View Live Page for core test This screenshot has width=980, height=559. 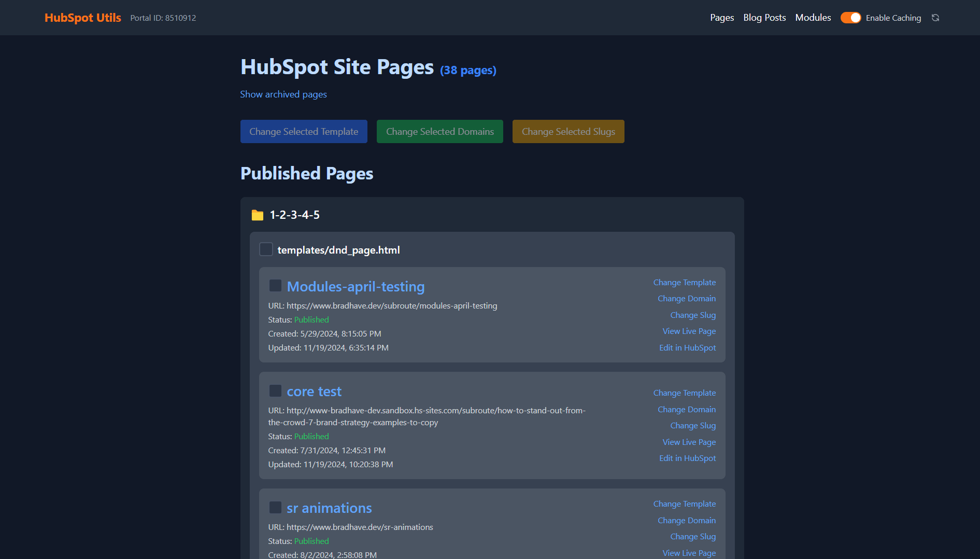point(689,442)
